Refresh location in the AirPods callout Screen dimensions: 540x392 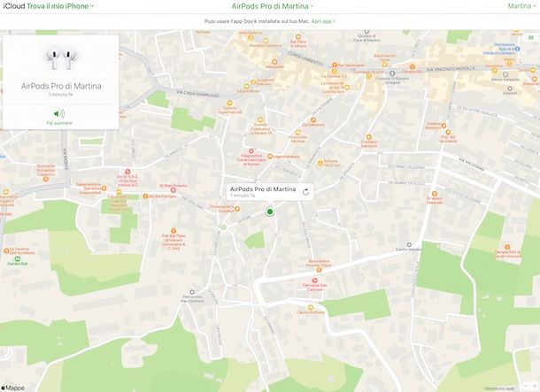pyautogui.click(x=305, y=192)
